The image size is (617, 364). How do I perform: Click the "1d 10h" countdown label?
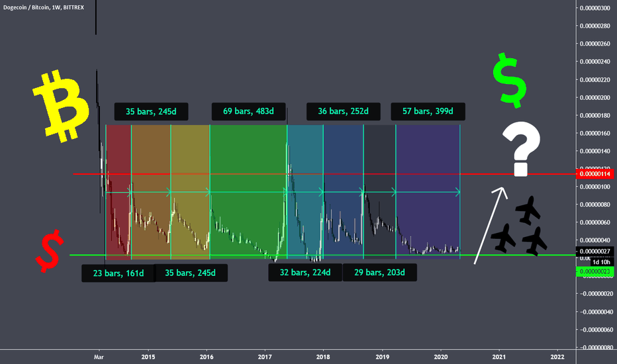(602, 262)
